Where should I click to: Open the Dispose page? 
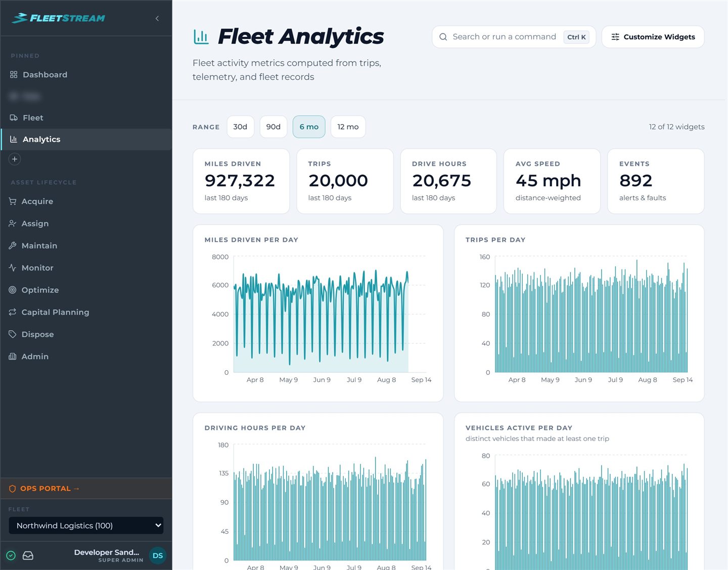[x=86, y=334]
